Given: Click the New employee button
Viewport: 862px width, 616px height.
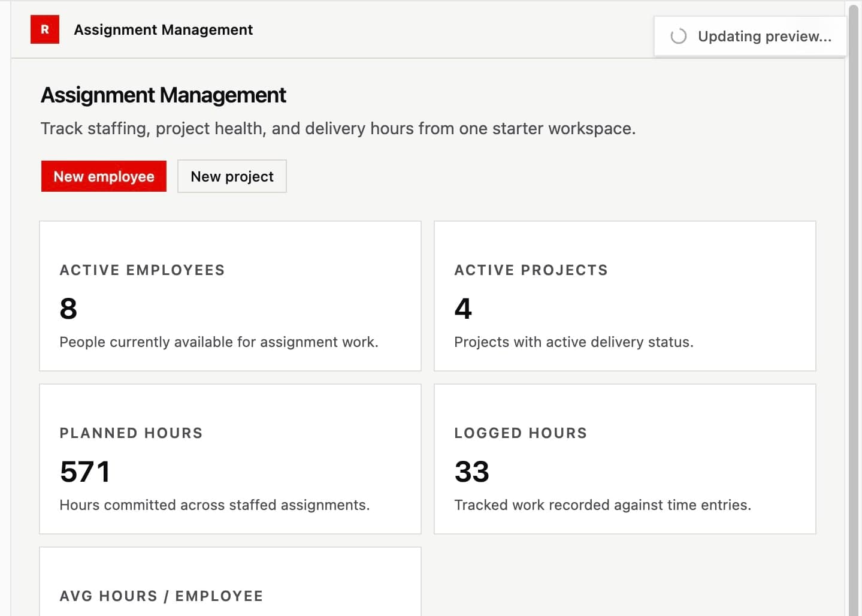Looking at the screenshot, I should (x=104, y=176).
